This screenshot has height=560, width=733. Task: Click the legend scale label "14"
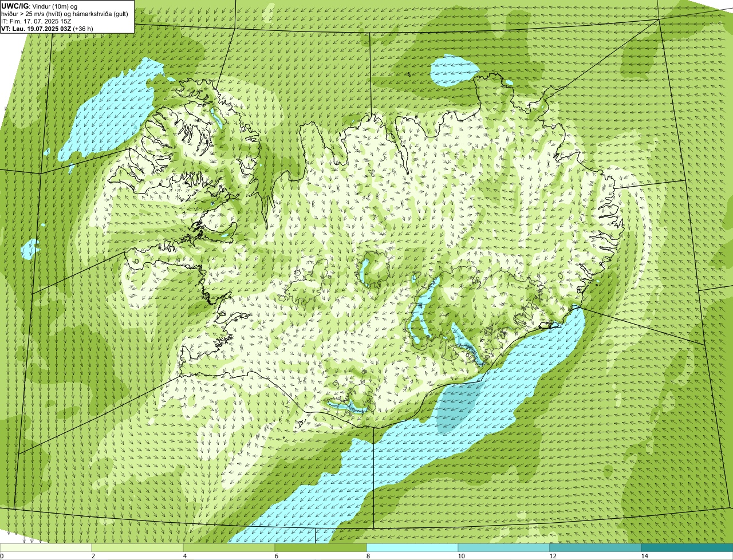coord(644,556)
